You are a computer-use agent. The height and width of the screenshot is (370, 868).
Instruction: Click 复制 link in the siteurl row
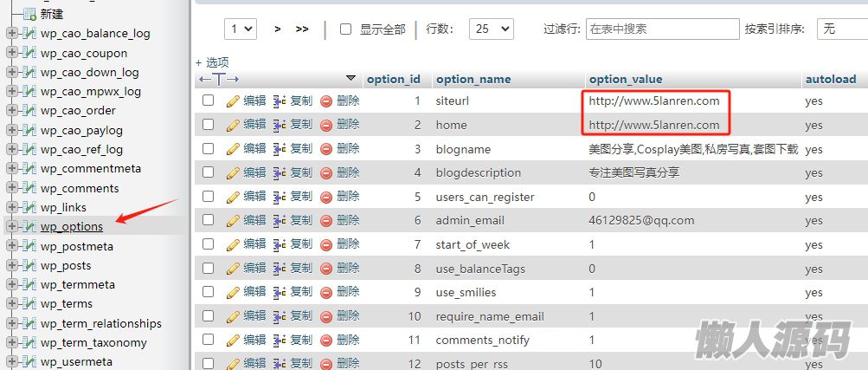click(x=301, y=101)
